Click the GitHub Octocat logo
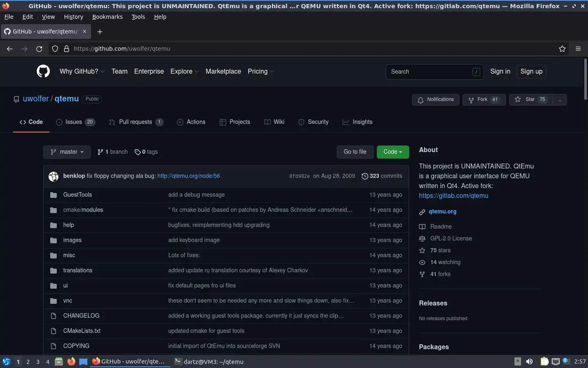 point(43,71)
